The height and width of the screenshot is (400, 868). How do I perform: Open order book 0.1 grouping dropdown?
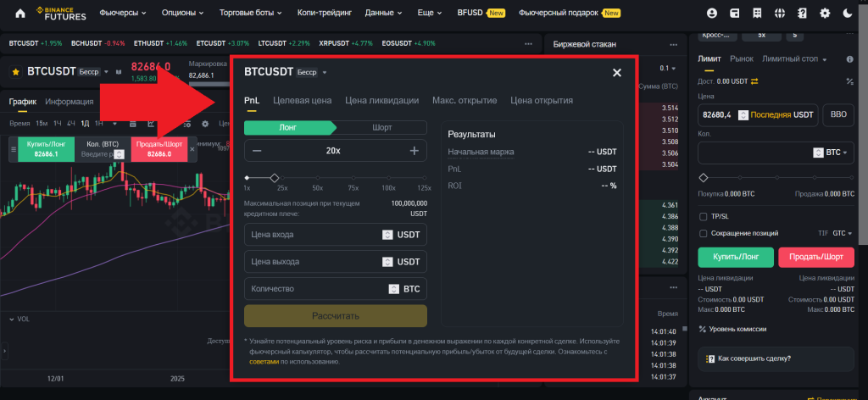coord(668,68)
